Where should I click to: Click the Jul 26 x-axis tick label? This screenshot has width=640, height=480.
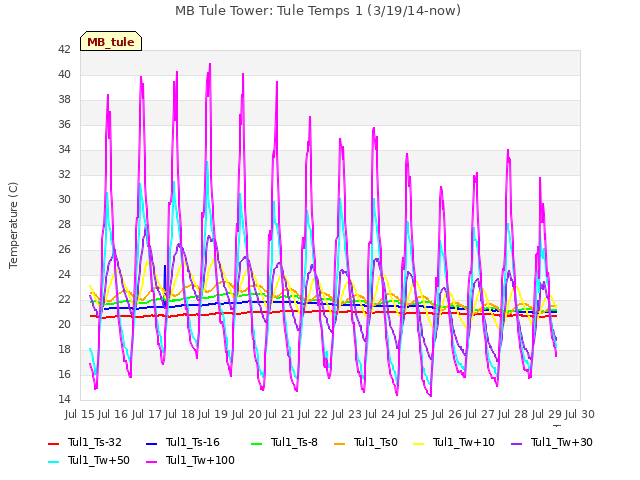(447, 414)
